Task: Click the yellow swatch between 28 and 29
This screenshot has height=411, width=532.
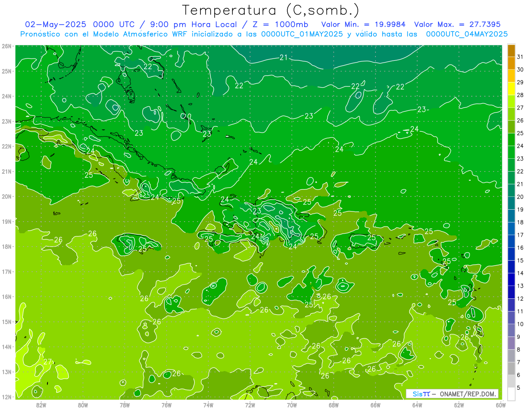Action: (511, 89)
